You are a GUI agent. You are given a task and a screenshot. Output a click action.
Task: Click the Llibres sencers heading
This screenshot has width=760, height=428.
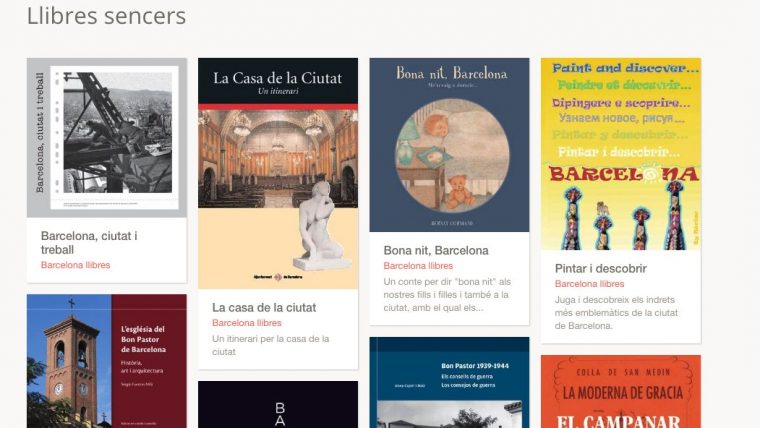coord(106,16)
